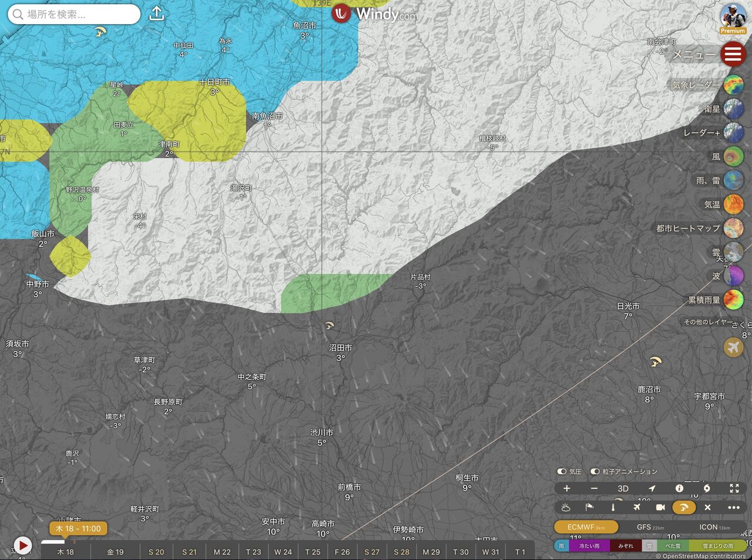Jump to T 30 on the timeline
This screenshot has width=752, height=560.
[461, 552]
